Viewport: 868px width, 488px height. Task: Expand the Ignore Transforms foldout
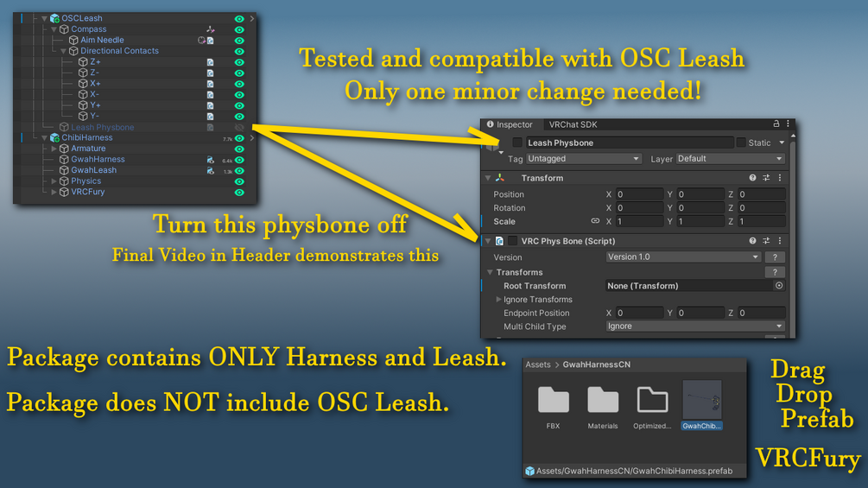tap(498, 300)
